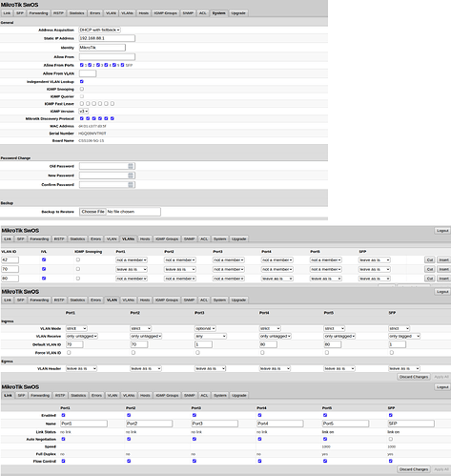Viewport: 451px width, 476px height.
Task: Click Port1 Default VLAN ID field
Action: pos(74,344)
